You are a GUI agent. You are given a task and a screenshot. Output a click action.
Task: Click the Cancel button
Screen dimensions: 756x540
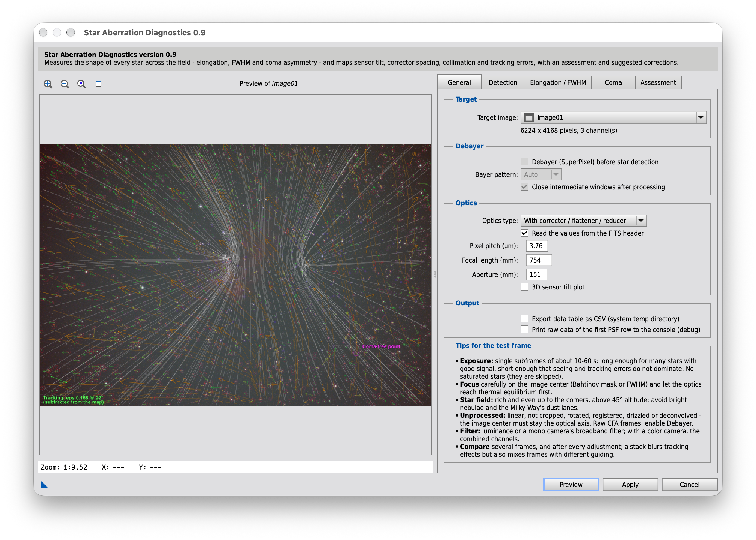[x=690, y=485]
